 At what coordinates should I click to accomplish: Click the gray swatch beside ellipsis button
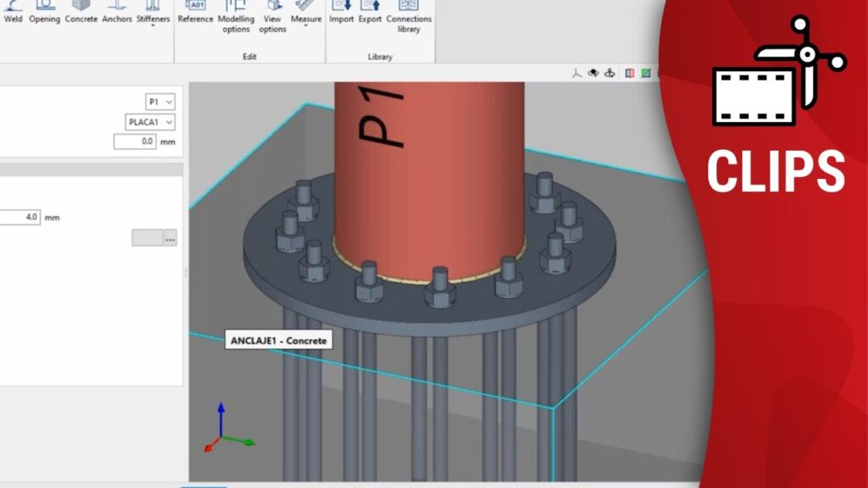point(147,238)
